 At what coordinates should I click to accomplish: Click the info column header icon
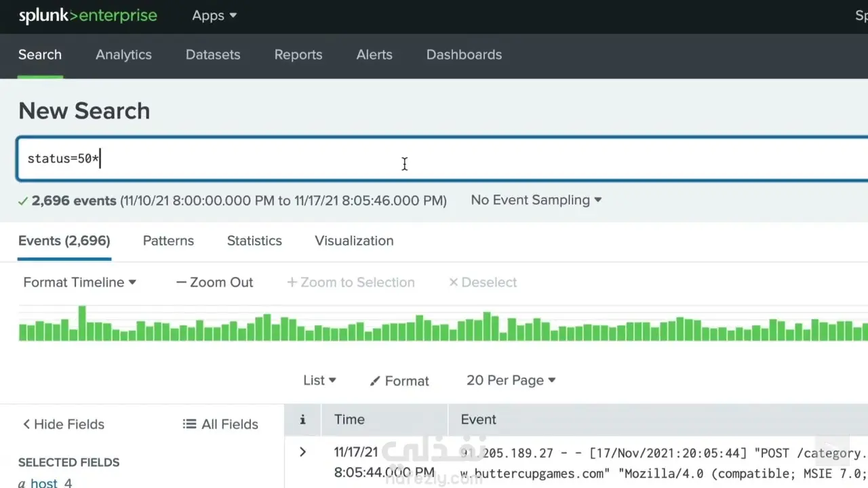click(302, 420)
